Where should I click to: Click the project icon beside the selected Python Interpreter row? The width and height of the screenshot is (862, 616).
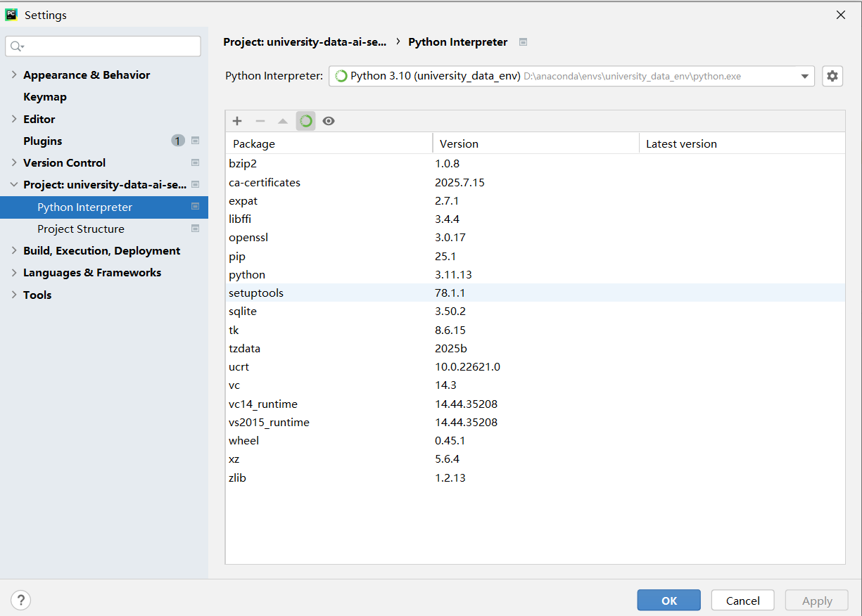(195, 207)
